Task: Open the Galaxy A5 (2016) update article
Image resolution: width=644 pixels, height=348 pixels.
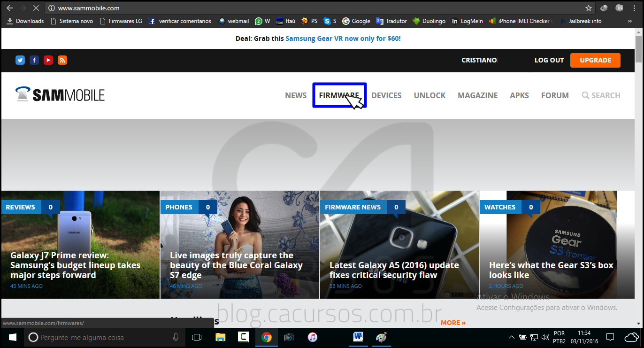Action: [x=394, y=270]
